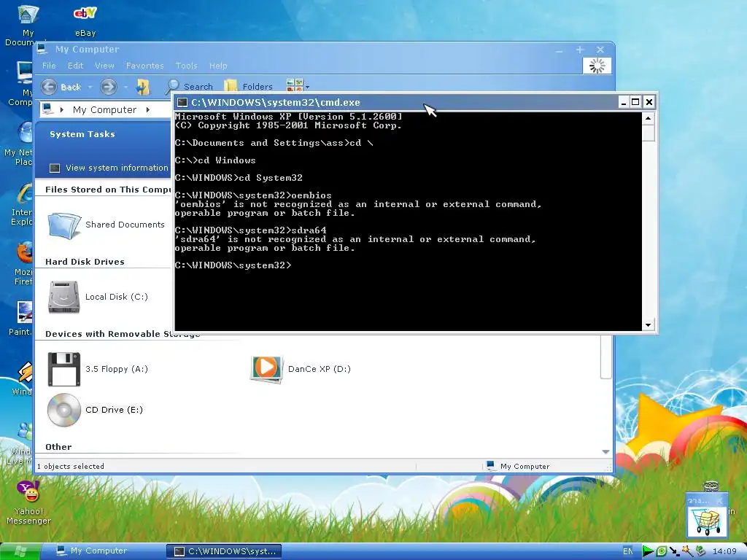The width and height of the screenshot is (747, 560).
Task: Open Windows Live Messenger desktop icon
Action: point(21,443)
